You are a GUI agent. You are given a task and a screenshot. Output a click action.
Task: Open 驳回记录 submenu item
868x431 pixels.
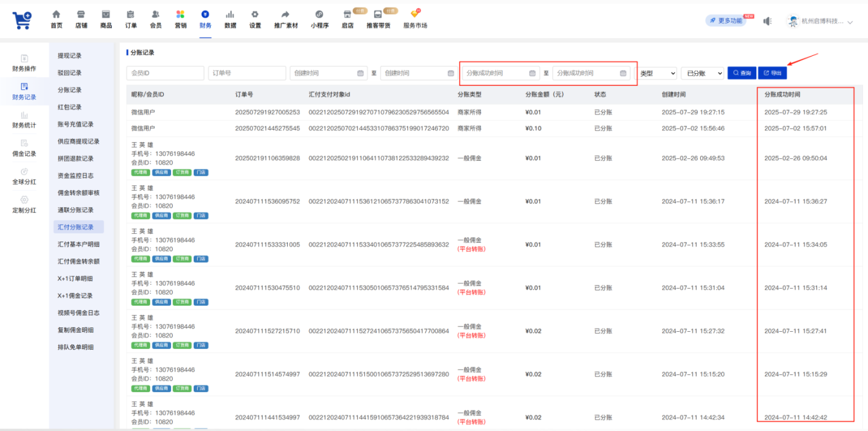(x=70, y=73)
